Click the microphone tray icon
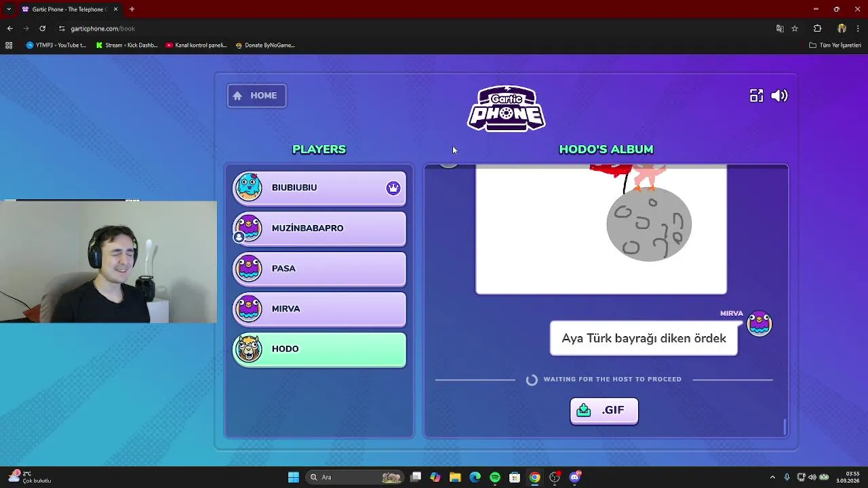 click(787, 477)
